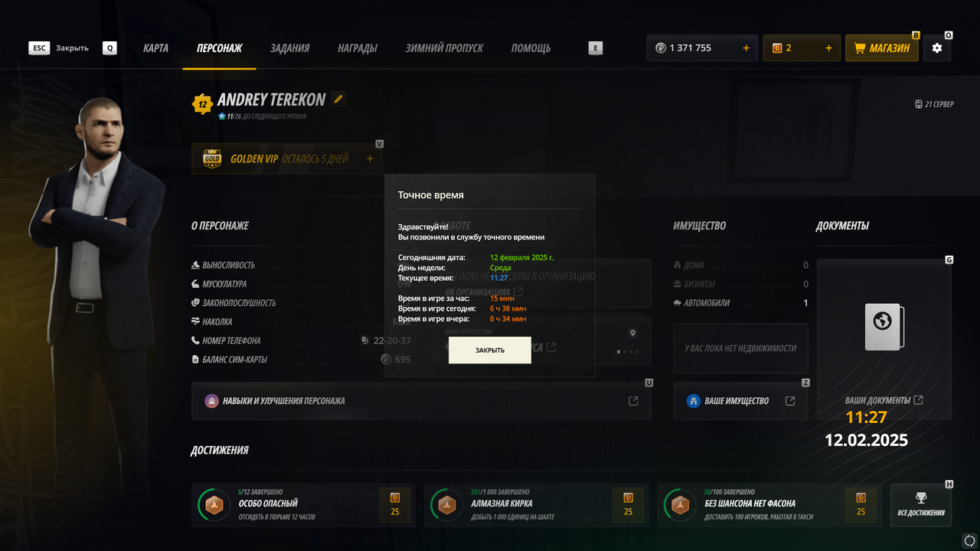Open the settings gear icon
The height and width of the screenshot is (551, 980).
click(x=937, y=48)
